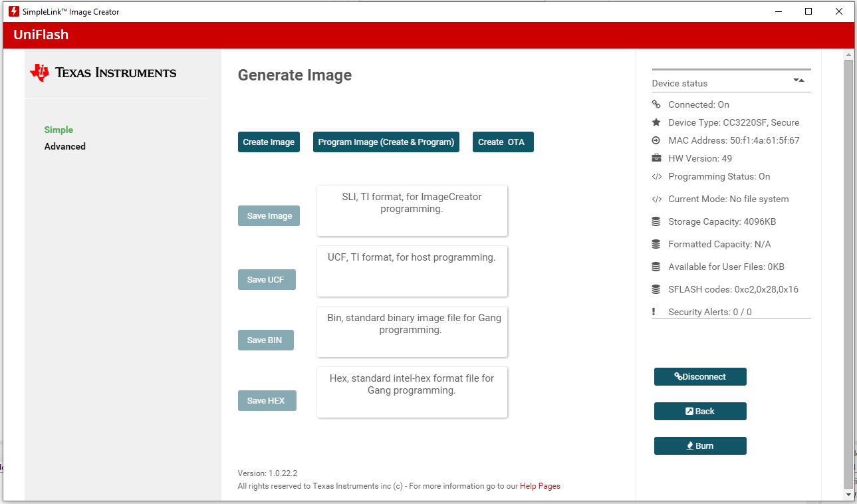The width and height of the screenshot is (857, 504).
Task: Click the text 'Connected: On'
Action: tap(699, 104)
